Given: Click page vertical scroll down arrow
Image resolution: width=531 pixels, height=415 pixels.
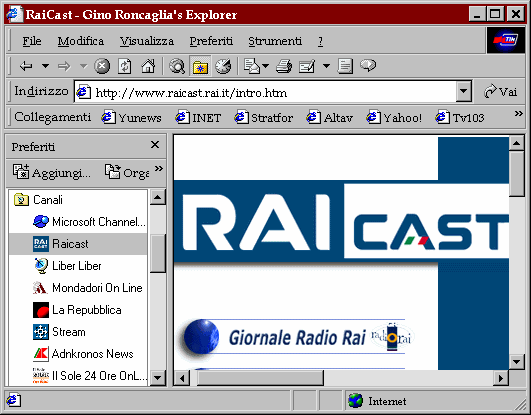Looking at the screenshot, I should (516, 361).
